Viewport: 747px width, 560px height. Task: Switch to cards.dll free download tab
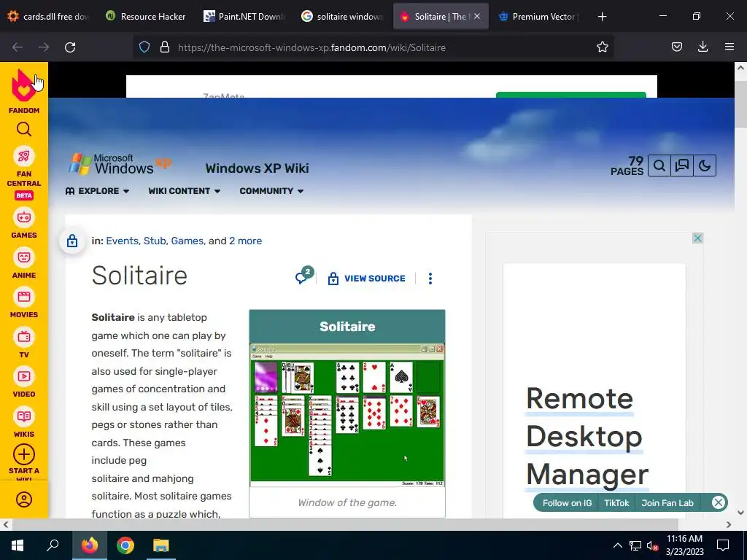tap(49, 17)
